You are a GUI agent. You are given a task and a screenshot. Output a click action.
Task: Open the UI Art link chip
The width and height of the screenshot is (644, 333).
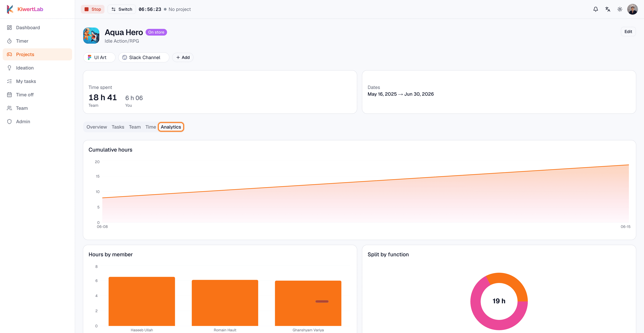point(99,58)
